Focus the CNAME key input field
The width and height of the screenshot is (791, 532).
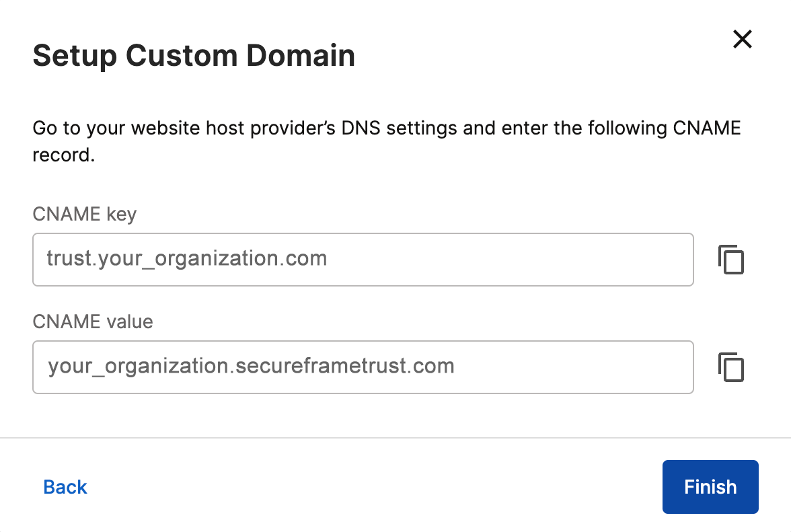pyautogui.click(x=363, y=260)
